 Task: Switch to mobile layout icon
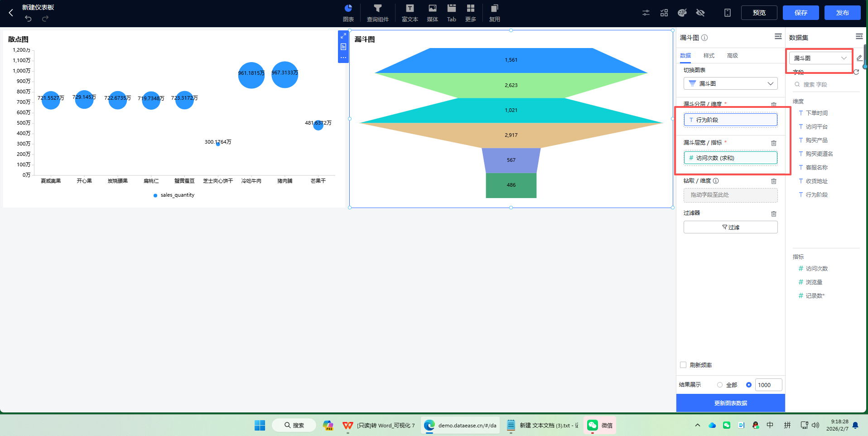pyautogui.click(x=728, y=13)
